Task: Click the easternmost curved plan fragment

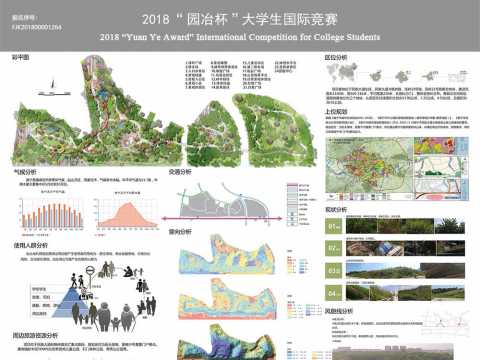Action: (x=275, y=129)
